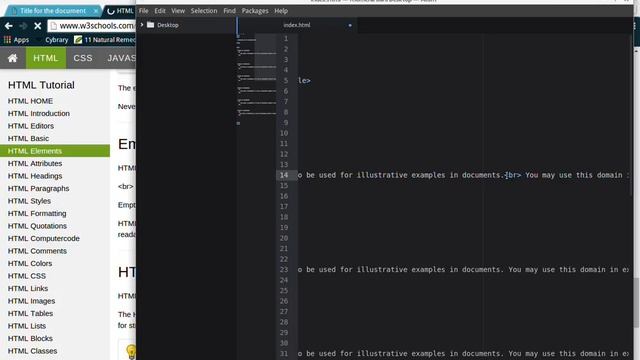Open HTML Computercode in the sidebar
The image size is (640, 360).
(x=44, y=238)
